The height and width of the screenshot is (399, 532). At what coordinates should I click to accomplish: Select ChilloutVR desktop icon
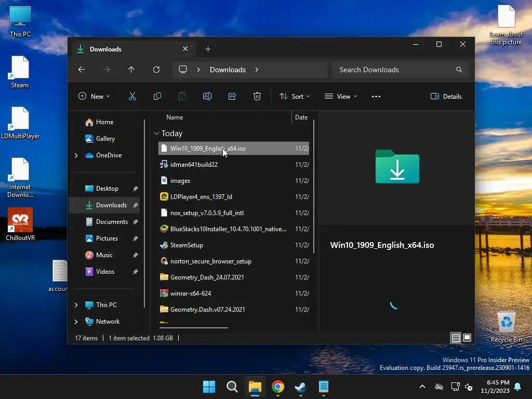pos(20,224)
